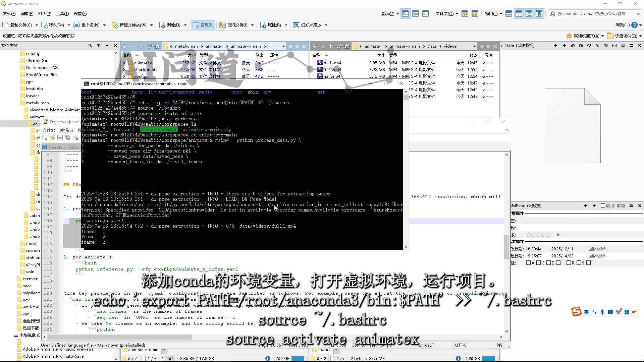The height and width of the screenshot is (362, 644).
Task: Open the 显示 display dropdown
Action: point(389,14)
